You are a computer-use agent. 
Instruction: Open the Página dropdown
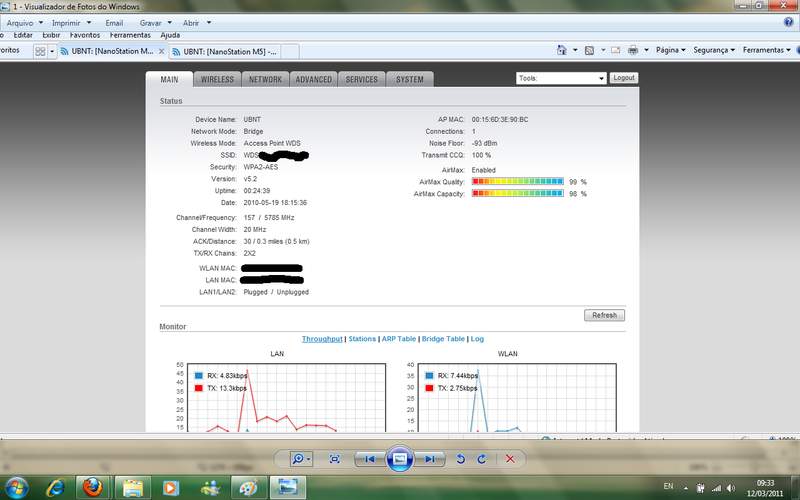coord(670,50)
